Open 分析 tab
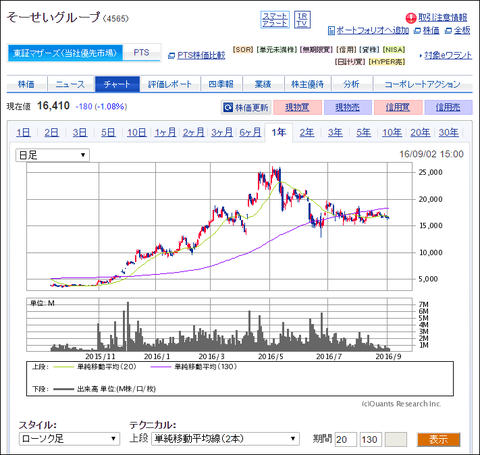Screen dimensions: 480x455 (x=351, y=84)
